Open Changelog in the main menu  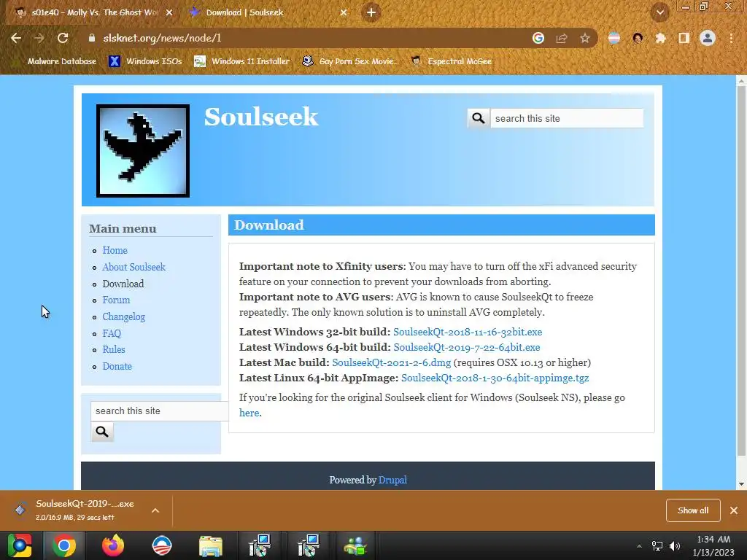[x=124, y=316]
